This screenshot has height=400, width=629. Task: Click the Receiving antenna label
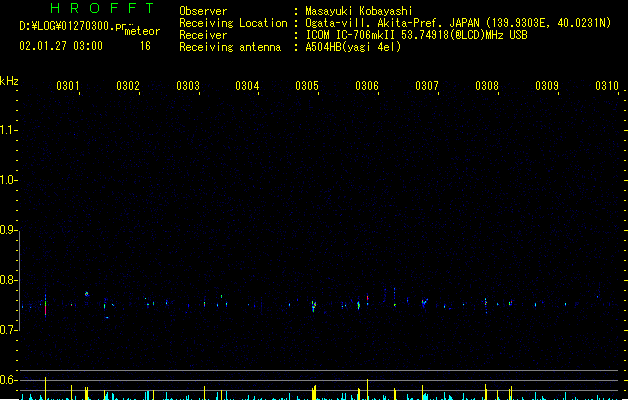pyautogui.click(x=230, y=47)
